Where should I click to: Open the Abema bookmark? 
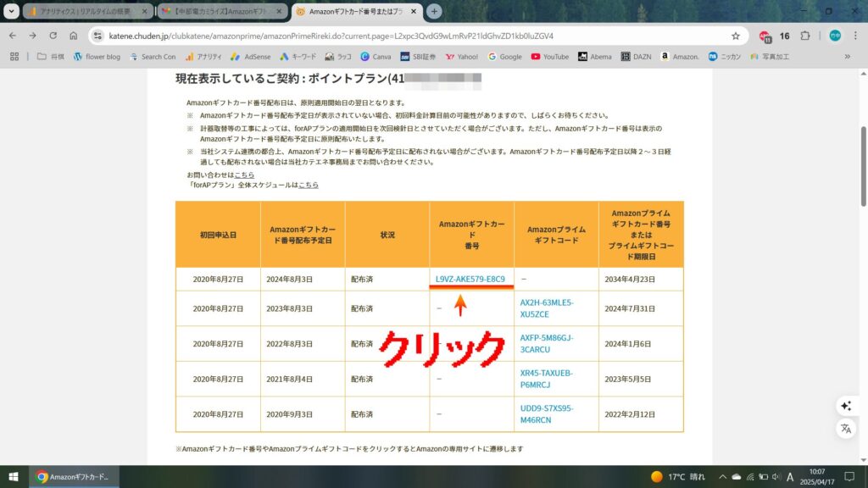coord(594,57)
